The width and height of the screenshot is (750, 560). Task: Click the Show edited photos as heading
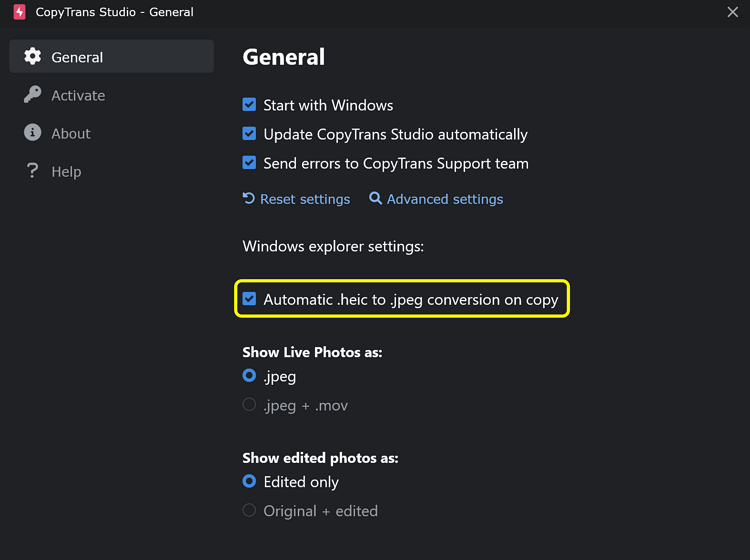[x=320, y=458]
